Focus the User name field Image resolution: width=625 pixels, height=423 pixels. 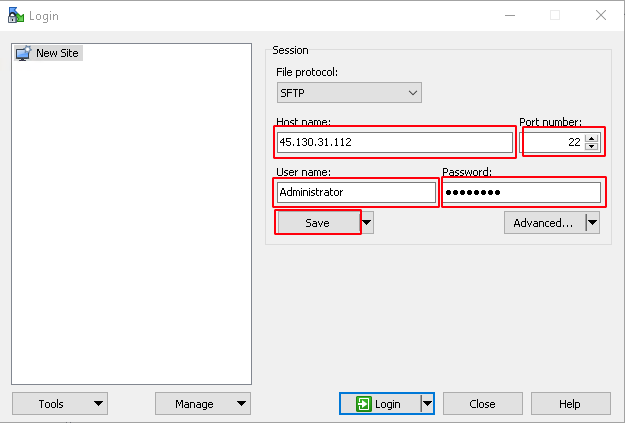click(355, 192)
